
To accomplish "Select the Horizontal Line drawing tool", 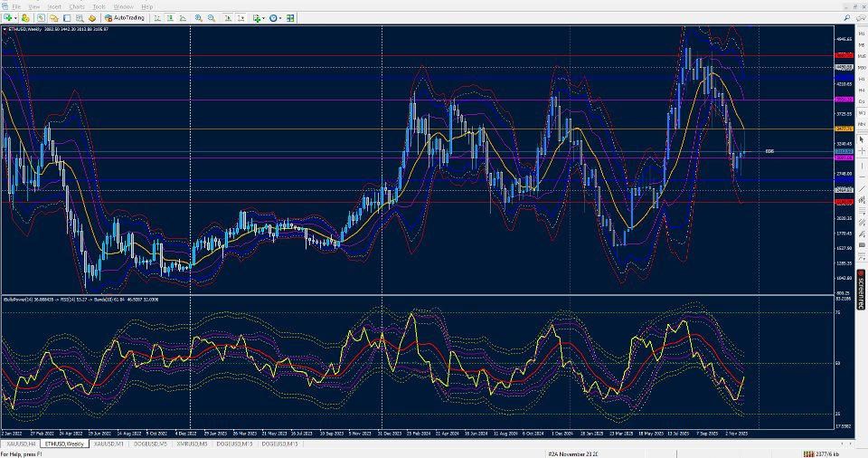I will point(862,177).
